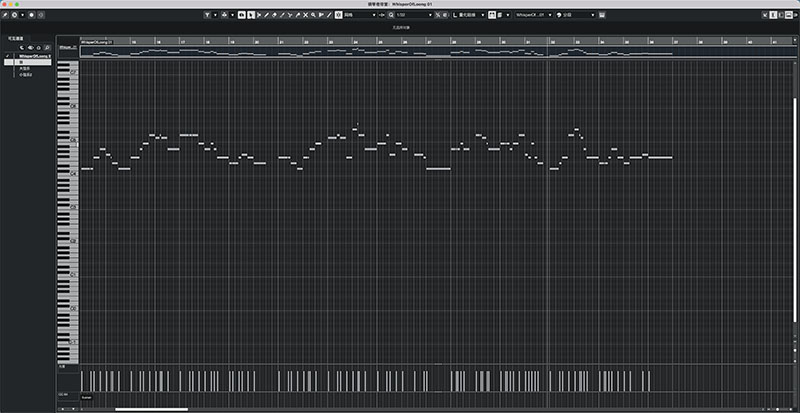Select the Line tool in the toolbar
Viewport: 800px width, 413px height.
(329, 15)
